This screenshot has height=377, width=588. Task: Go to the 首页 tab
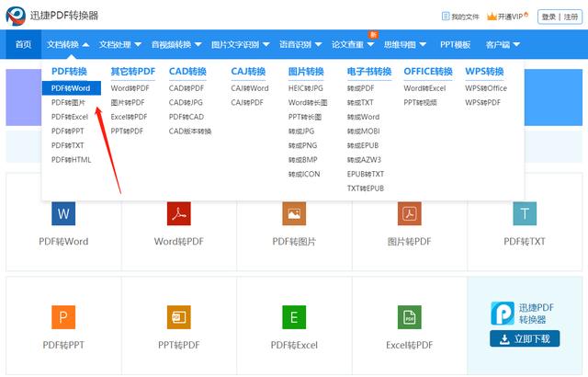click(23, 45)
